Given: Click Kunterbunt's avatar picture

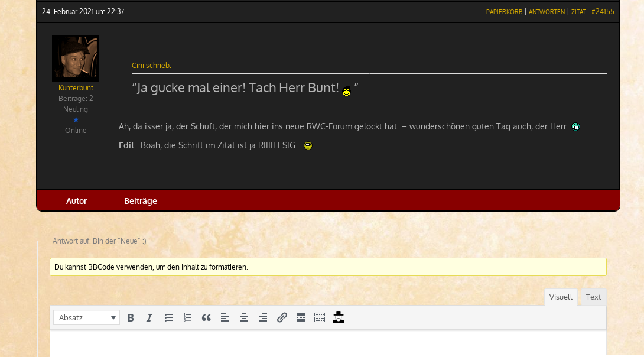Looking at the screenshot, I should pos(76,58).
